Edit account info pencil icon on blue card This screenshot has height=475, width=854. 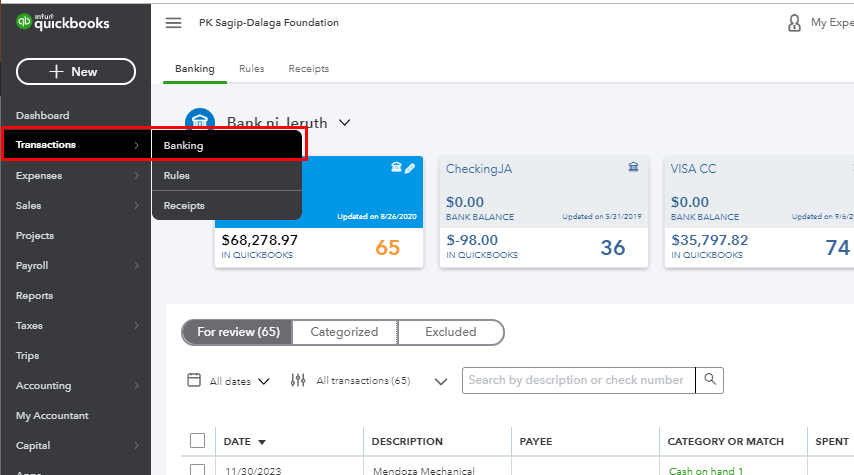click(x=410, y=168)
